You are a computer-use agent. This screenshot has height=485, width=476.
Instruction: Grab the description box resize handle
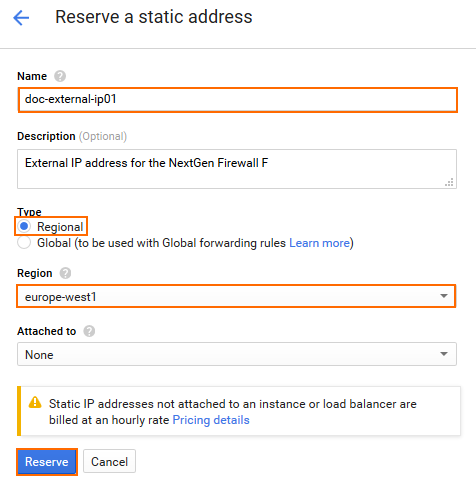coord(449,182)
